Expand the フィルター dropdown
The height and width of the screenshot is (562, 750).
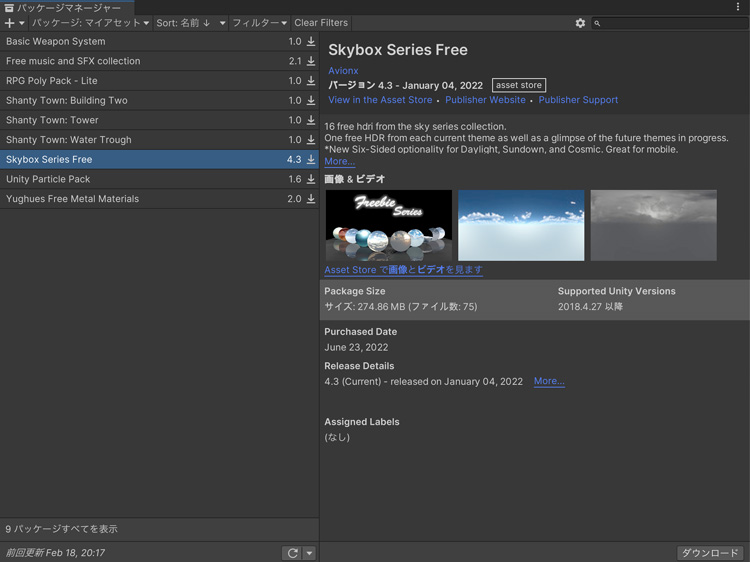(x=259, y=23)
